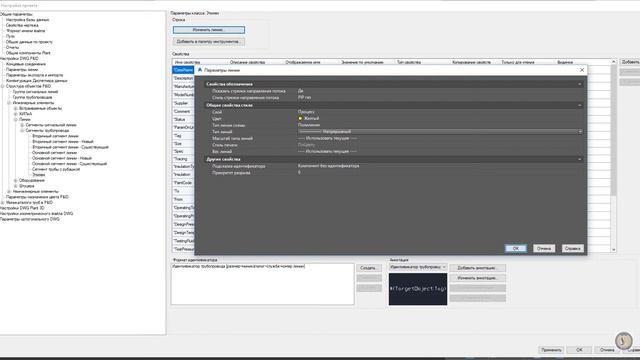Click the yellow color swatch beside Желтый
The height and width of the screenshot is (360, 640).
click(300, 118)
